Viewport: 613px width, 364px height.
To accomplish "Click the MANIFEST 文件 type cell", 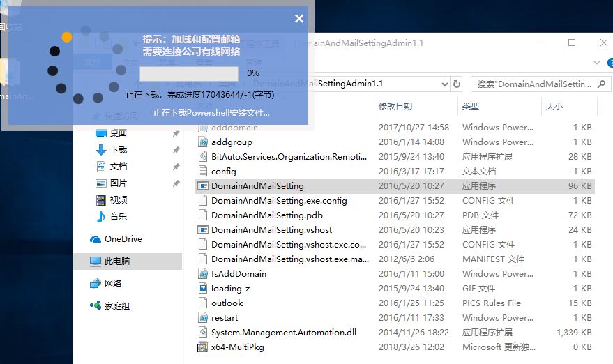I will [493, 259].
